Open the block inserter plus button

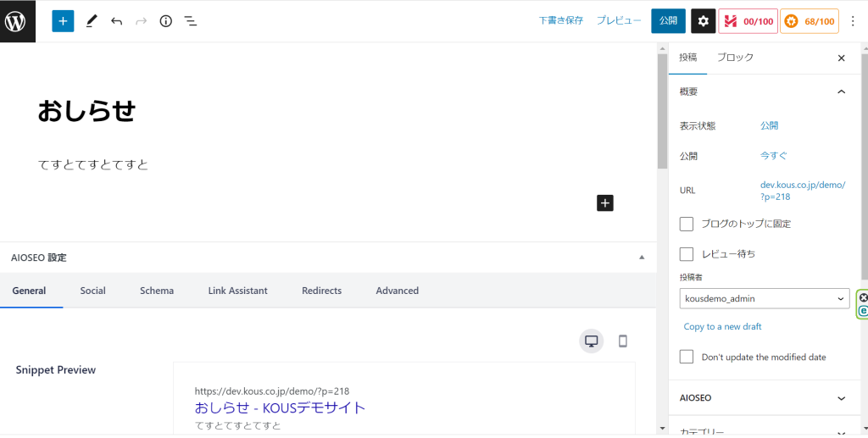click(63, 21)
